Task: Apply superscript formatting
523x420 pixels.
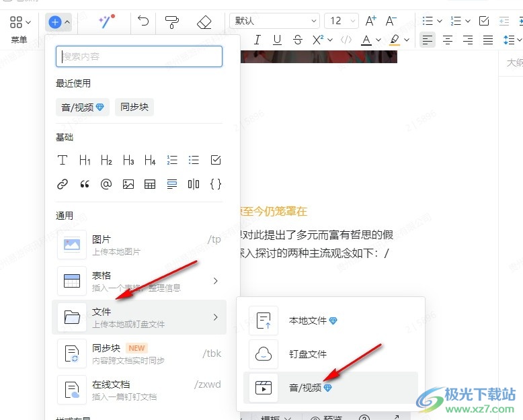Action: click(317, 40)
